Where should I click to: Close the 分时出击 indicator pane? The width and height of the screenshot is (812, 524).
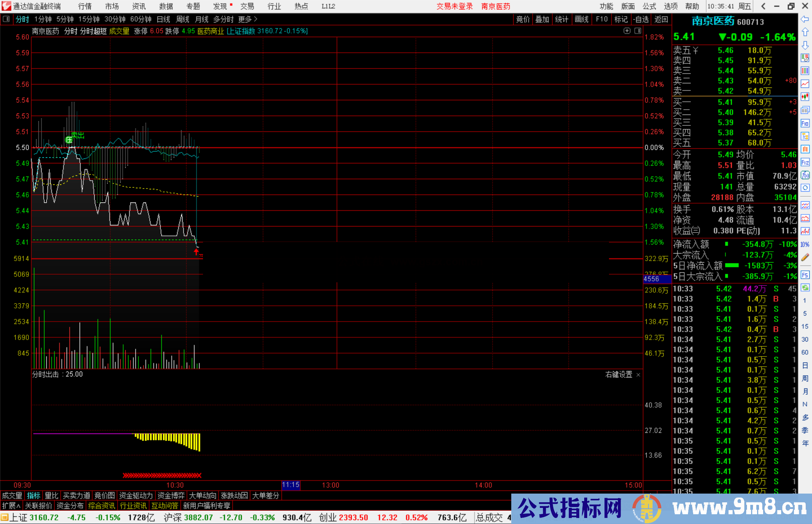point(638,375)
